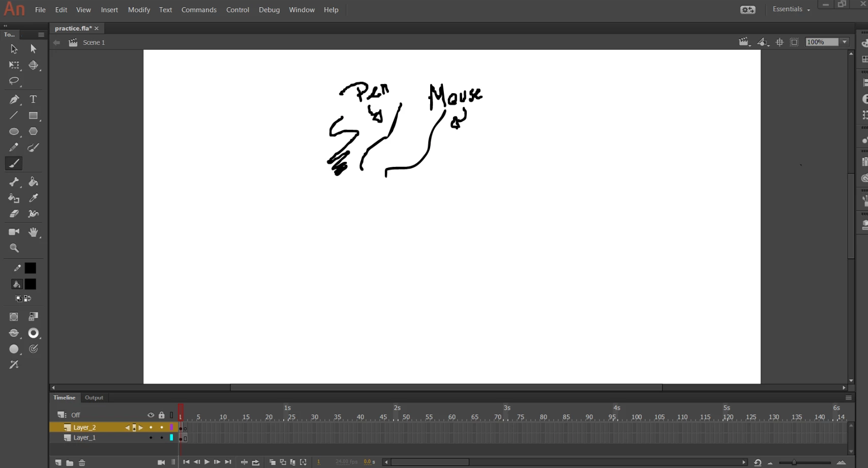Toggle visibility of Layer_2
Screen dimensions: 868x468
[151, 427]
